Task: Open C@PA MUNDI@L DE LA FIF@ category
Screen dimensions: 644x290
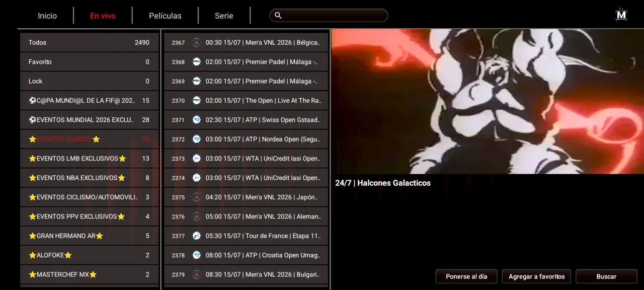Action: 89,101
